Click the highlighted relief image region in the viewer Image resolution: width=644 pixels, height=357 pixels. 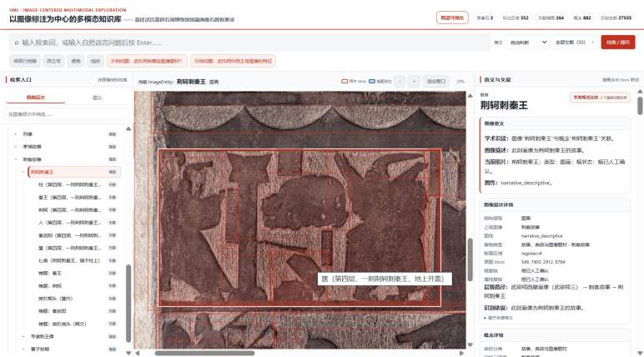tap(299, 227)
